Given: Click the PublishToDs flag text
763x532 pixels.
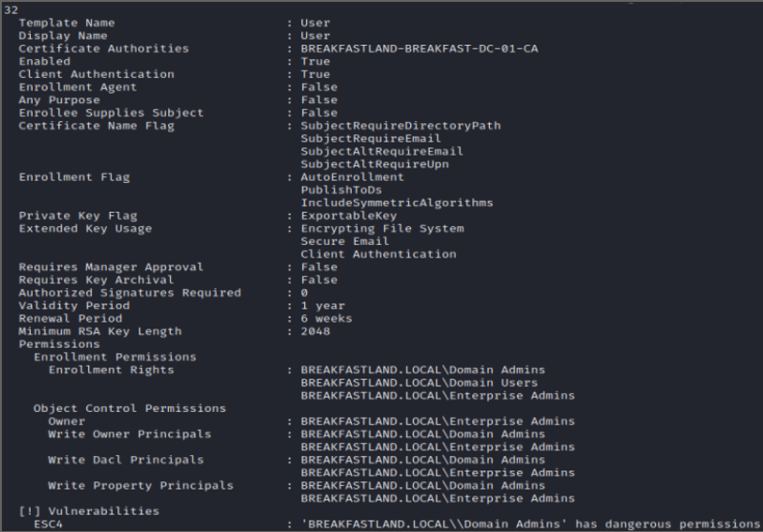Looking at the screenshot, I should tap(341, 190).
